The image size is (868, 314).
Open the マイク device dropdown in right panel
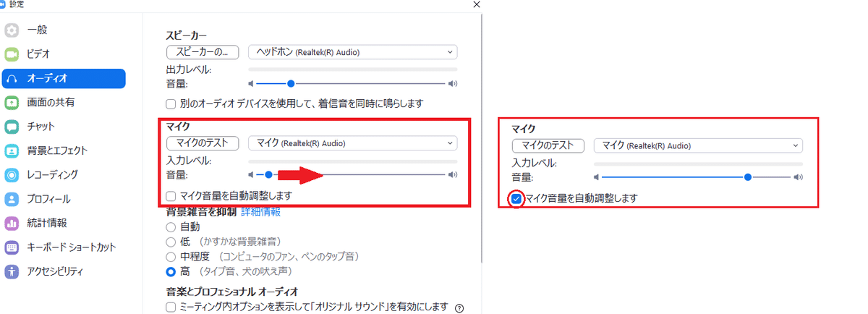click(698, 145)
